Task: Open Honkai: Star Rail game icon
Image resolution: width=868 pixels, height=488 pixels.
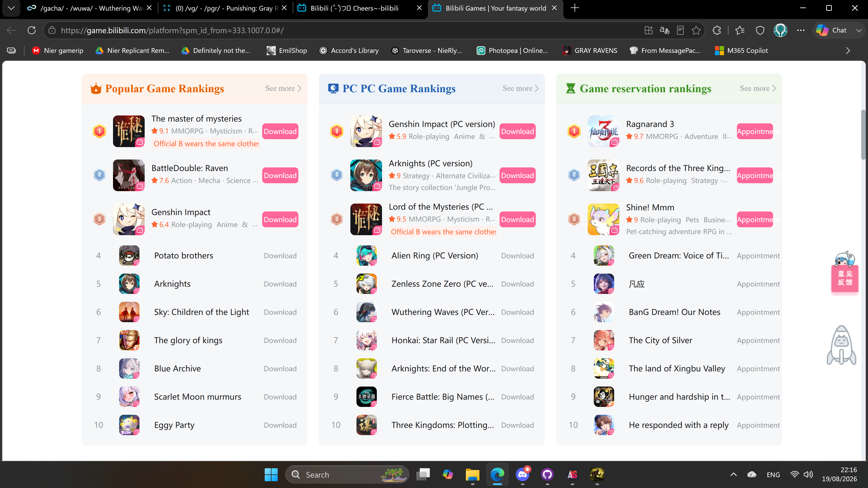Action: point(367,340)
